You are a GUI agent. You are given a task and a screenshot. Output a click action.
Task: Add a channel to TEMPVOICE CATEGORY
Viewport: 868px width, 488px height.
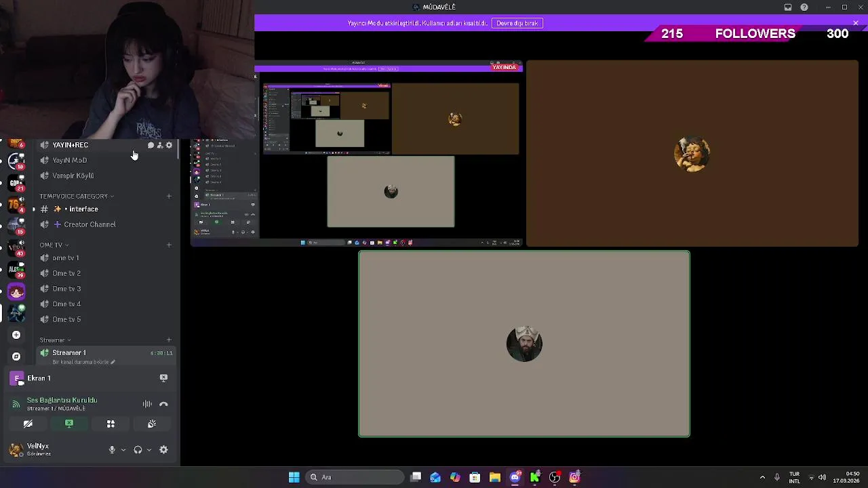[169, 197]
